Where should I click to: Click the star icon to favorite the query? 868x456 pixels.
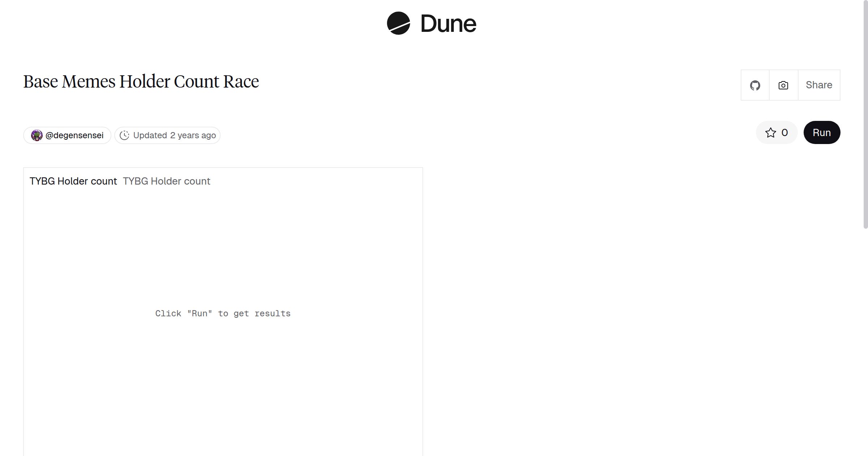[771, 132]
